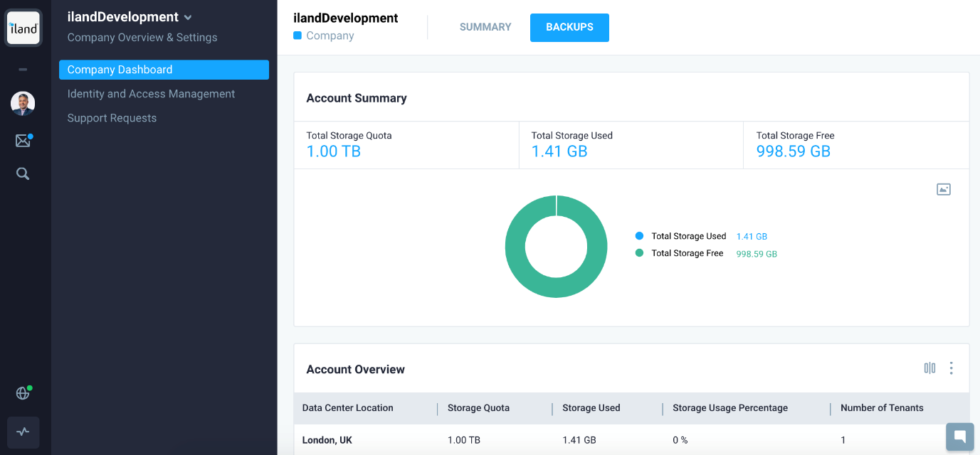Open Identity and Access Management

(151, 94)
